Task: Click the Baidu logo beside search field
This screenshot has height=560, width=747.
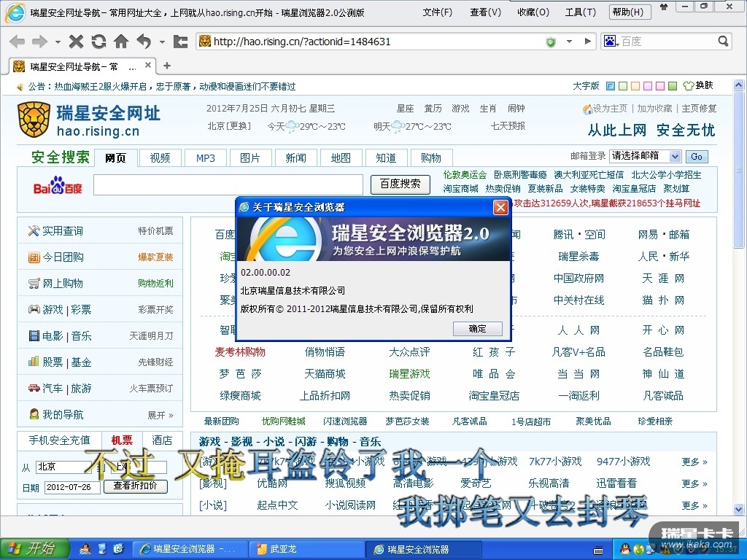Action: point(58,186)
